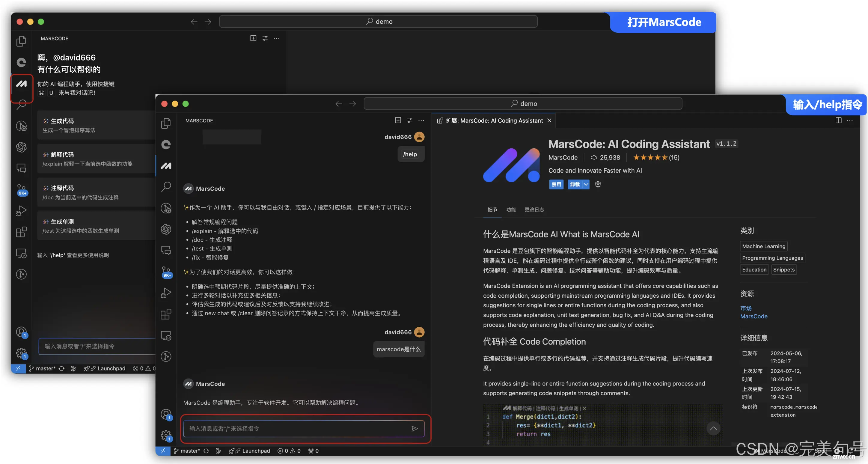Open Search icon in front window activity bar
The image size is (868, 464).
pyautogui.click(x=166, y=187)
